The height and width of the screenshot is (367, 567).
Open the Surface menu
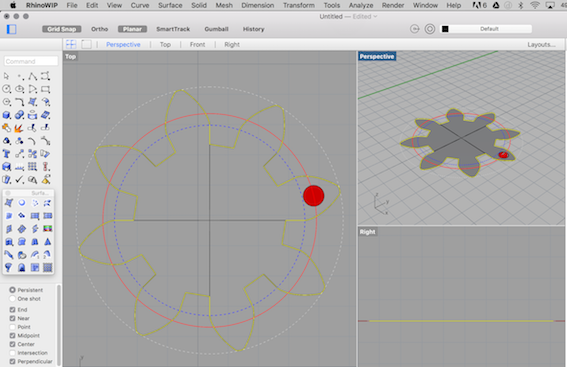coord(170,5)
